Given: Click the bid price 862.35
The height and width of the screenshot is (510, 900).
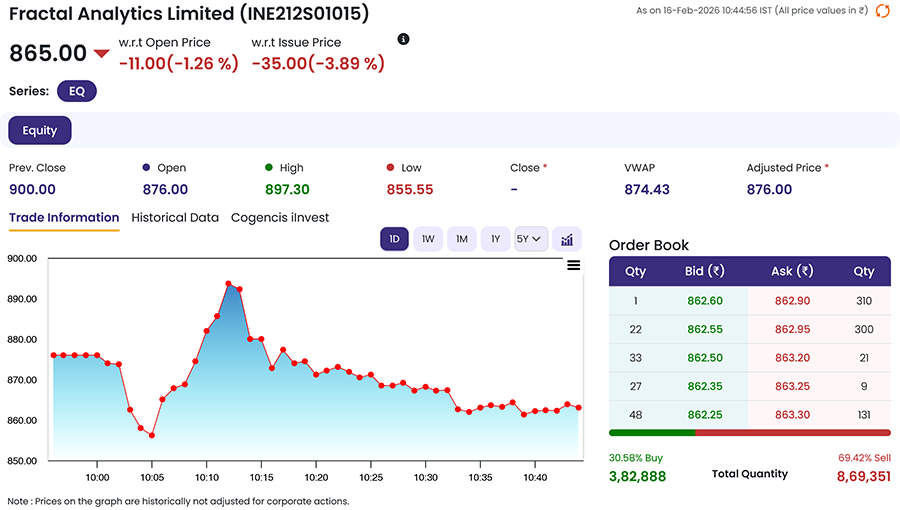Looking at the screenshot, I should point(705,386).
